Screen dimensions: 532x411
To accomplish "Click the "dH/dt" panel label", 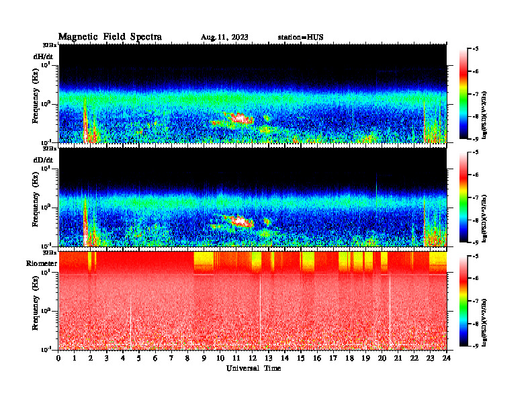I will [x=43, y=56].
